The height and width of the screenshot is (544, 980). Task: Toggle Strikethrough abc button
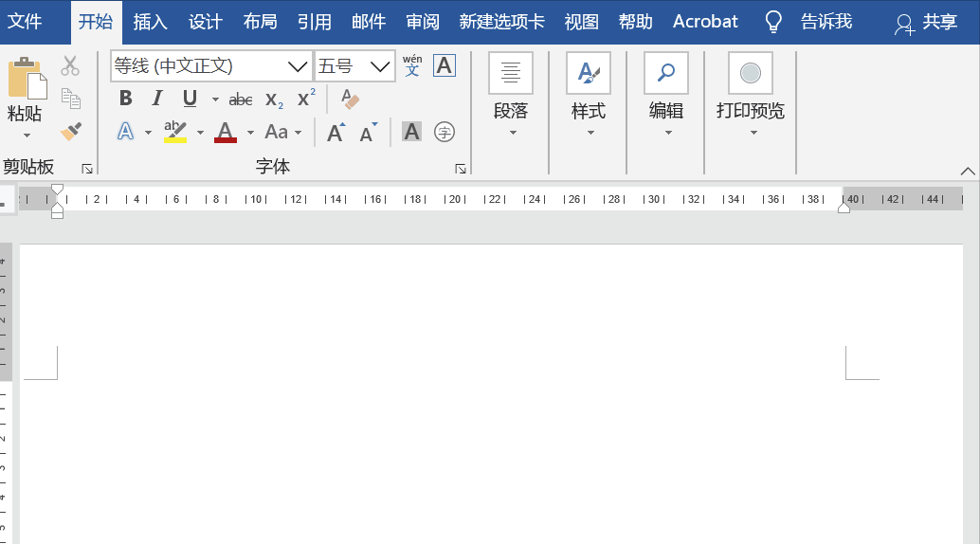point(241,99)
